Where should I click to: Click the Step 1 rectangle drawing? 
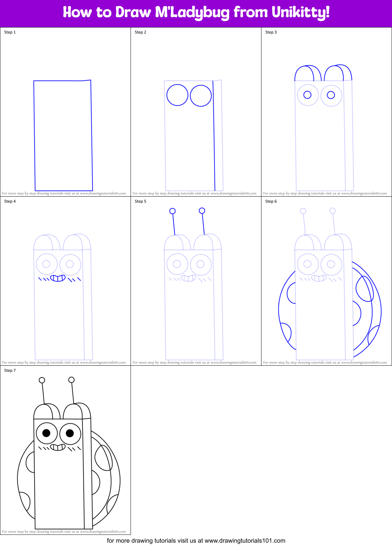pos(63,136)
